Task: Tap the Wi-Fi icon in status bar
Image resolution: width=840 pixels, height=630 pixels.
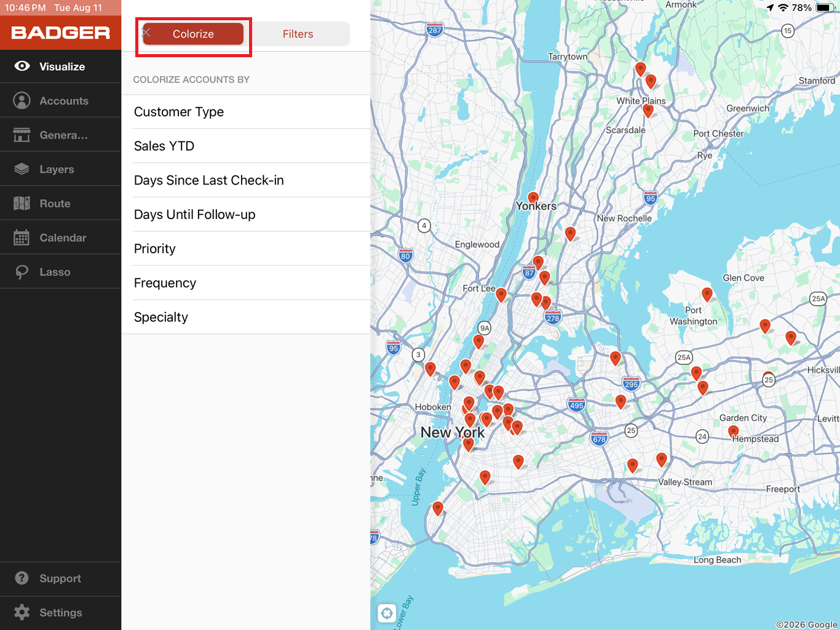Action: pos(783,8)
